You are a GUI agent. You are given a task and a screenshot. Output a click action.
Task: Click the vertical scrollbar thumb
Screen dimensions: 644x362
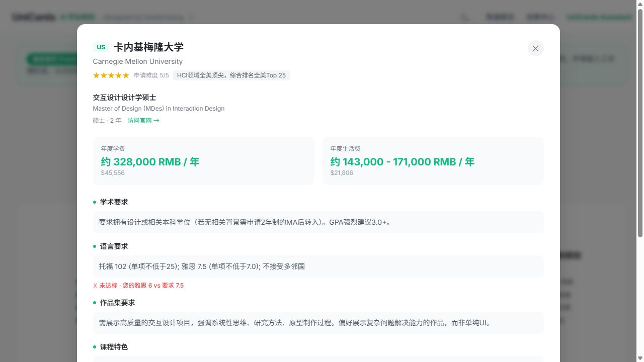click(640, 123)
